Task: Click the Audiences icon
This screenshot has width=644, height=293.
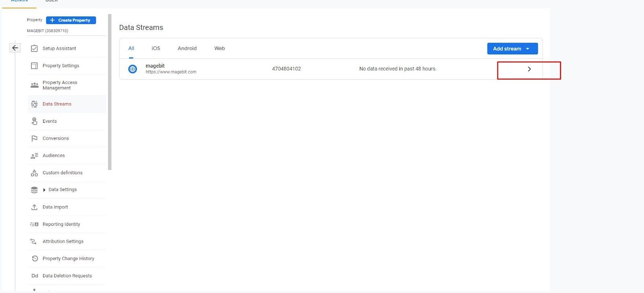Action: point(34,155)
